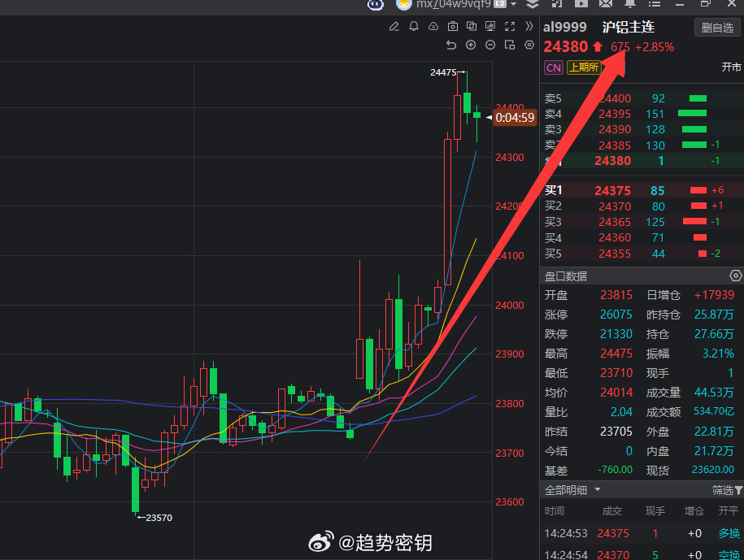Open the 筛选 filter menu
This screenshot has width=744, height=560.
click(x=724, y=490)
